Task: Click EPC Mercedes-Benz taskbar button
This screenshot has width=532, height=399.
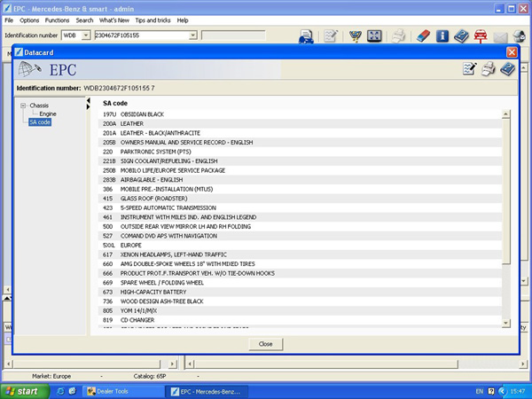Action: [x=207, y=391]
